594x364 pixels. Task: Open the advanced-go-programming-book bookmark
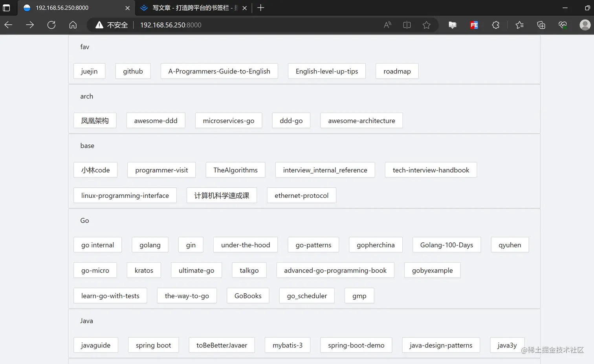pyautogui.click(x=335, y=271)
